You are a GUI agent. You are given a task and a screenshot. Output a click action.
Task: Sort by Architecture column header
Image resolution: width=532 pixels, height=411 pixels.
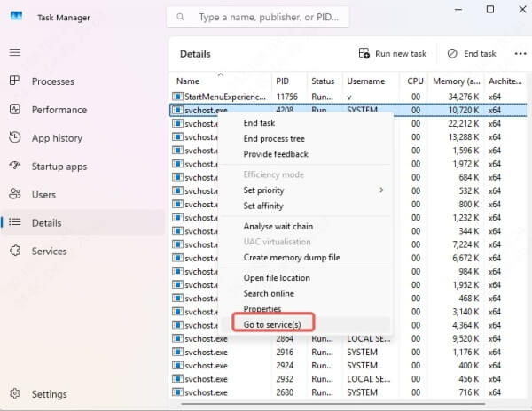[x=505, y=81]
